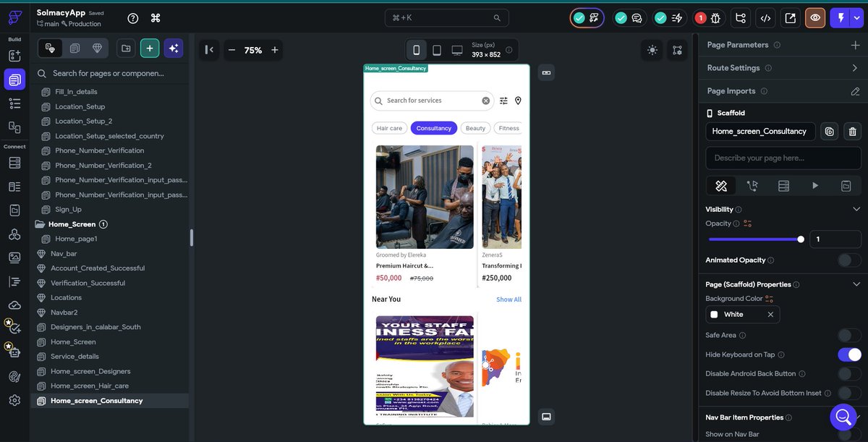Open AI page generator sparkle button
The height and width of the screenshot is (442, 868).
click(x=173, y=48)
